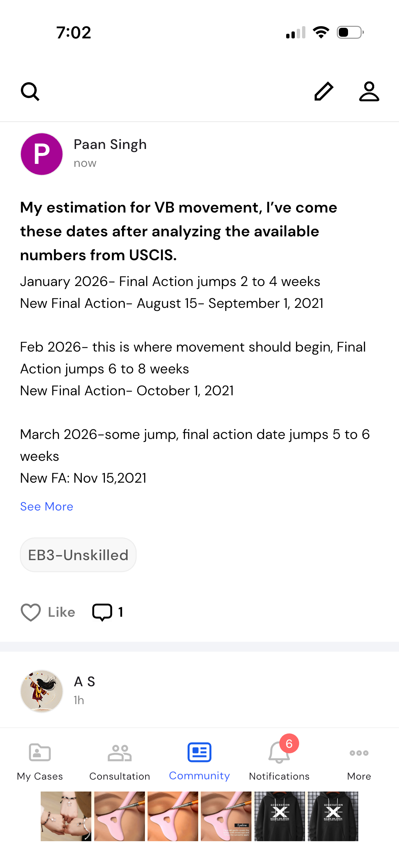Expand the post with See More
The height and width of the screenshot is (868, 399).
(x=46, y=506)
